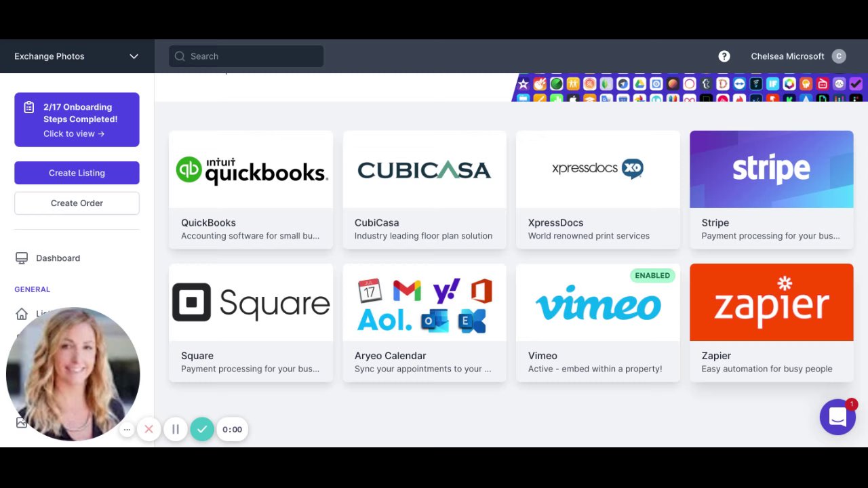Open the chat messenger bubble
The image size is (868, 488).
(x=837, y=417)
